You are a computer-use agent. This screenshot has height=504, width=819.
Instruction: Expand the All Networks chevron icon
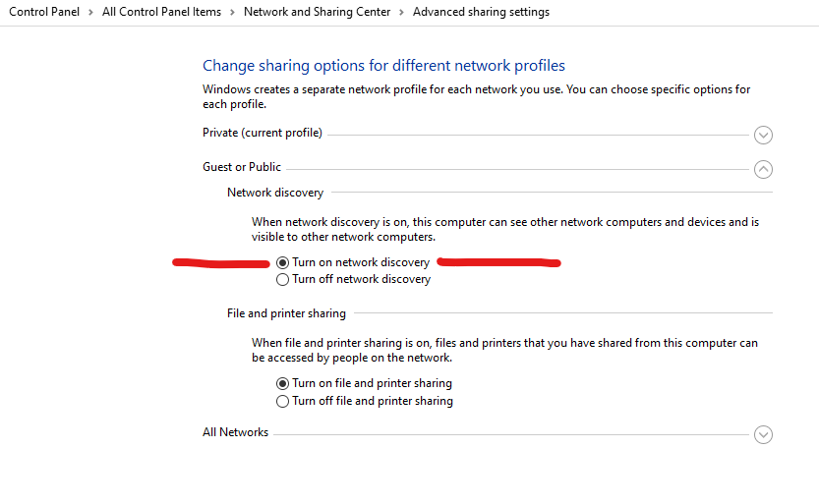[x=763, y=434]
